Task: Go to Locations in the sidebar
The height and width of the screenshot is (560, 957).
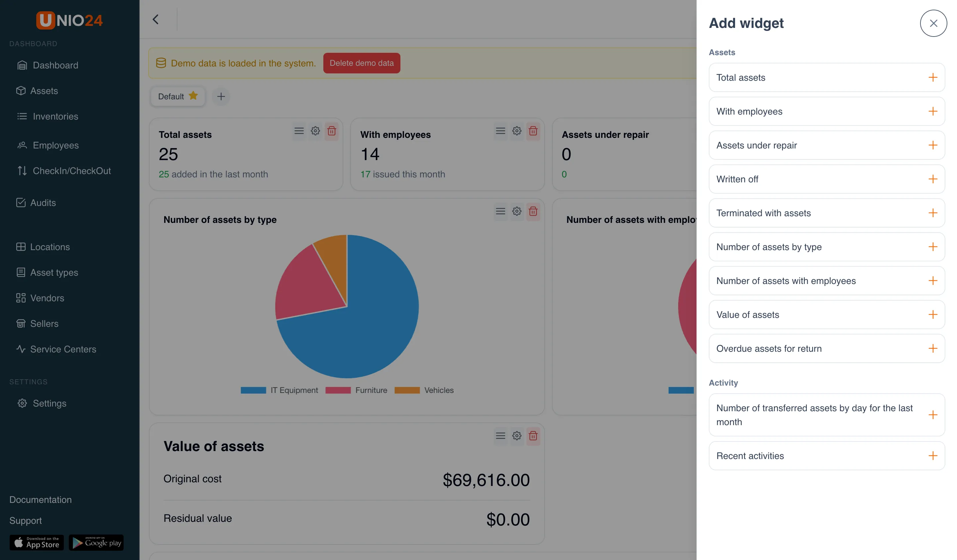Action: [x=43, y=247]
